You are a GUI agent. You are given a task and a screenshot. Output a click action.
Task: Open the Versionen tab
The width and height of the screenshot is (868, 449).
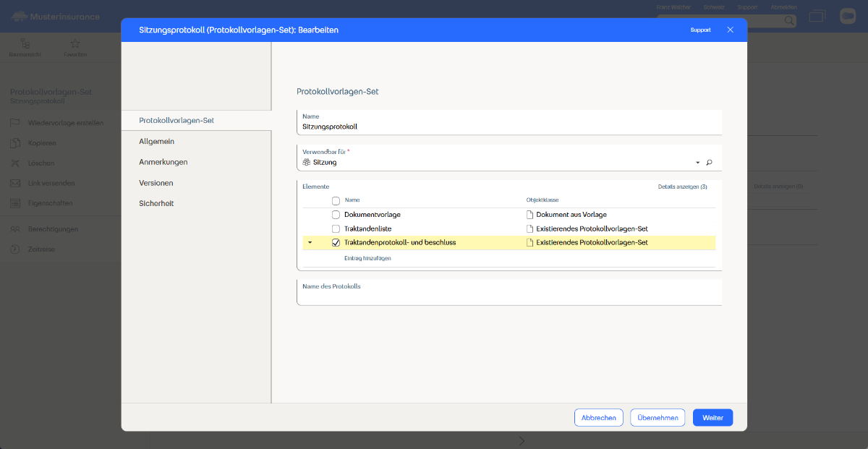(156, 183)
